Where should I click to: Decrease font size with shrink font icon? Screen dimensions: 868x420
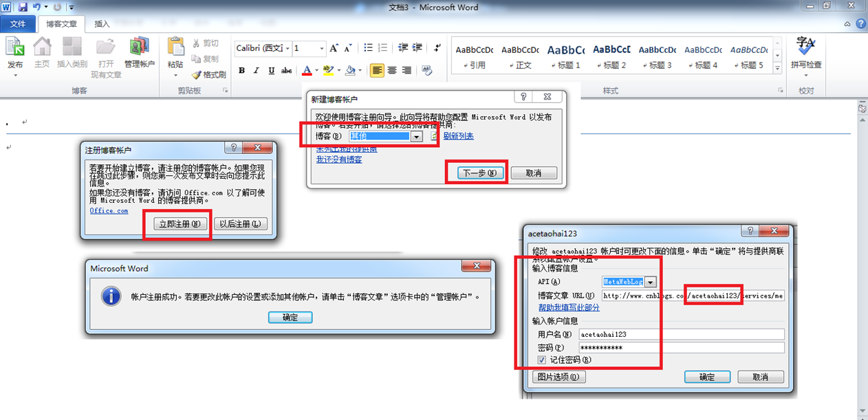[x=349, y=48]
